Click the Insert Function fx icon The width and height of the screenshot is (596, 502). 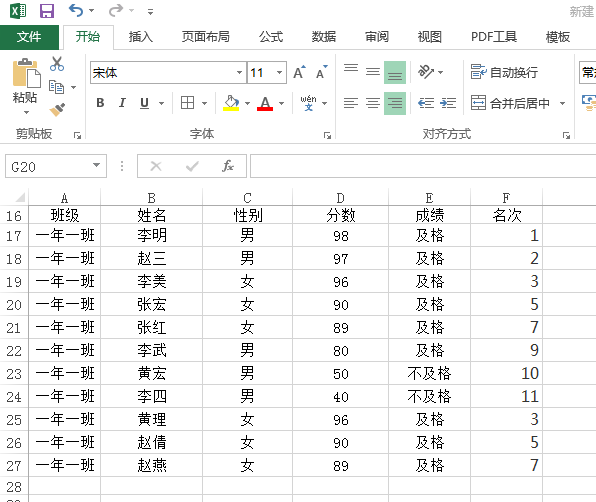[228, 166]
